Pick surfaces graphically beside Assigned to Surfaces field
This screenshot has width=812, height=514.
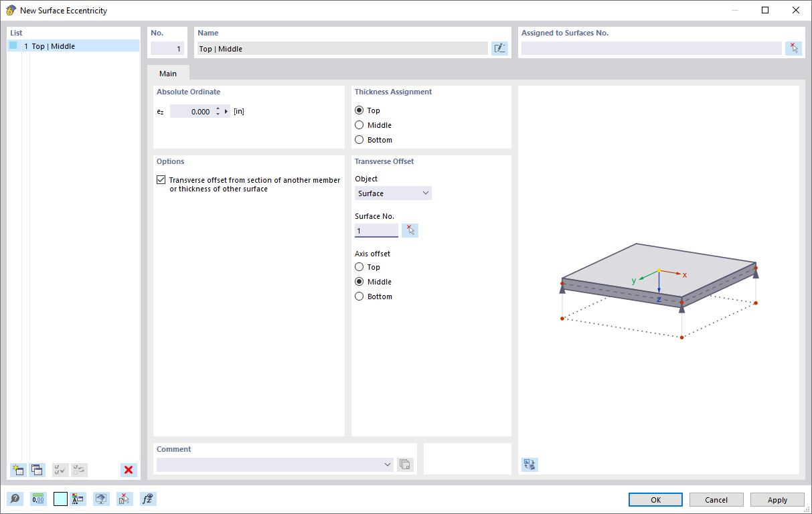[x=793, y=48]
